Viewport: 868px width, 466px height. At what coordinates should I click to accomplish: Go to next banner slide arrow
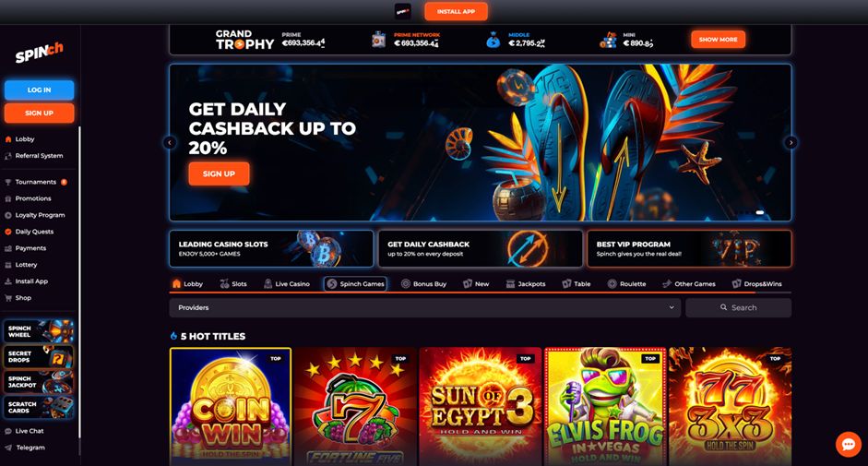(791, 142)
